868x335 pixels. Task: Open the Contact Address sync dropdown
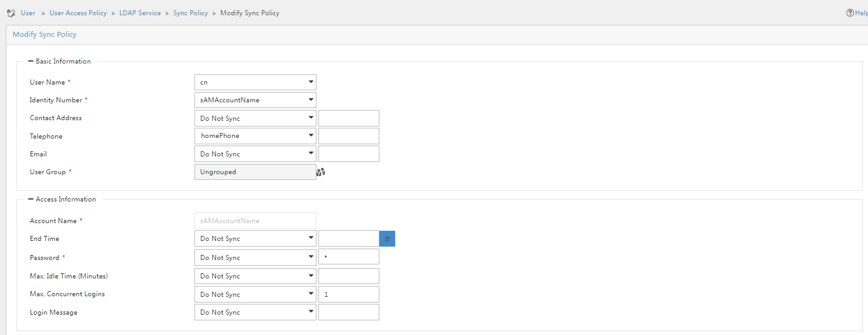pos(255,118)
